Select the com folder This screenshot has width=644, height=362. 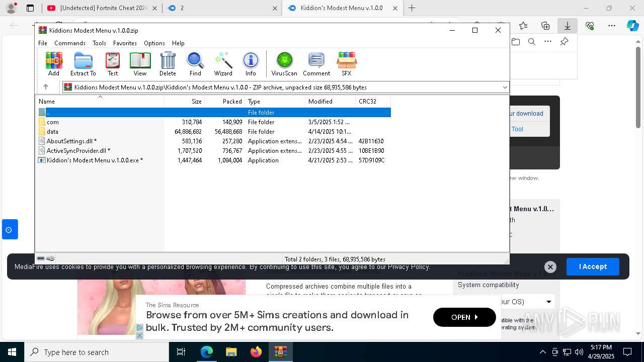pos(213,122)
